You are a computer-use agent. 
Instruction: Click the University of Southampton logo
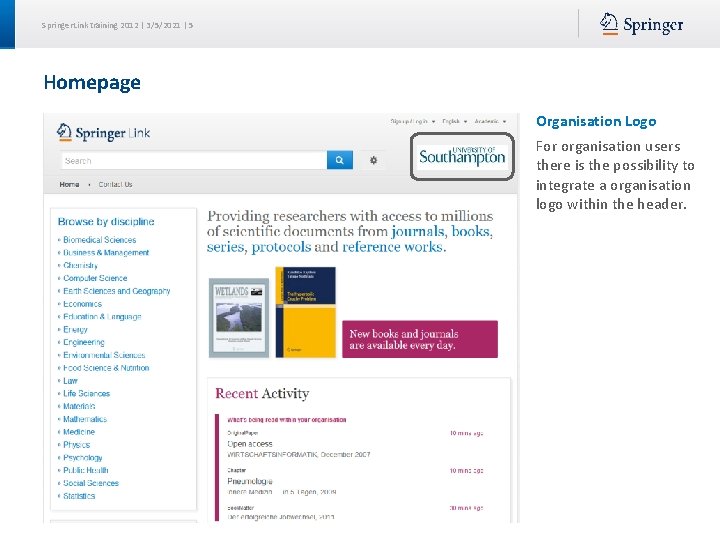(462, 156)
